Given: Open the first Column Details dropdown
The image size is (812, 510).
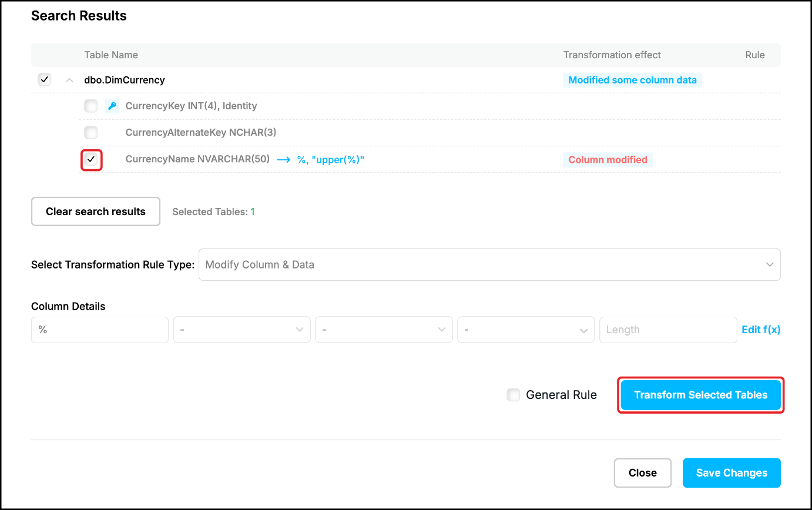Looking at the screenshot, I should 241,330.
